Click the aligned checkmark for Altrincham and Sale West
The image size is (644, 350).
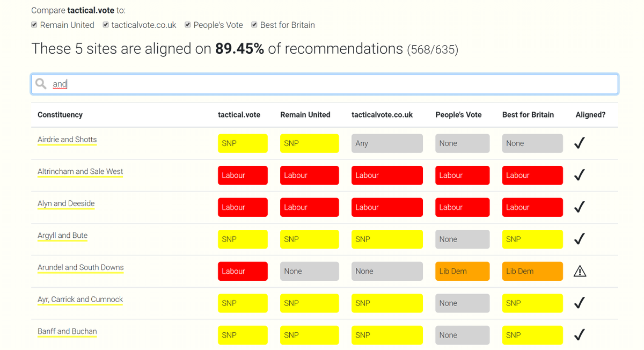[x=579, y=175]
